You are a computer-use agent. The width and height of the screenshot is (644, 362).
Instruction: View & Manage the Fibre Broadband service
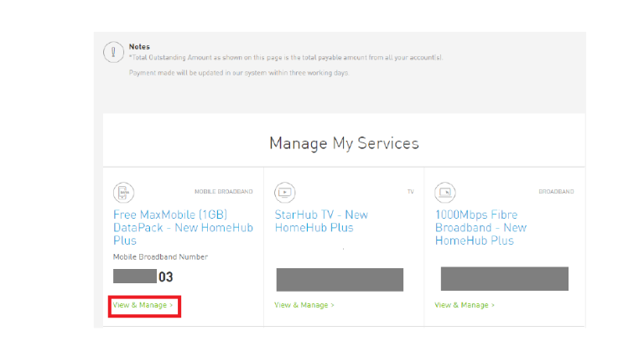pos(465,305)
